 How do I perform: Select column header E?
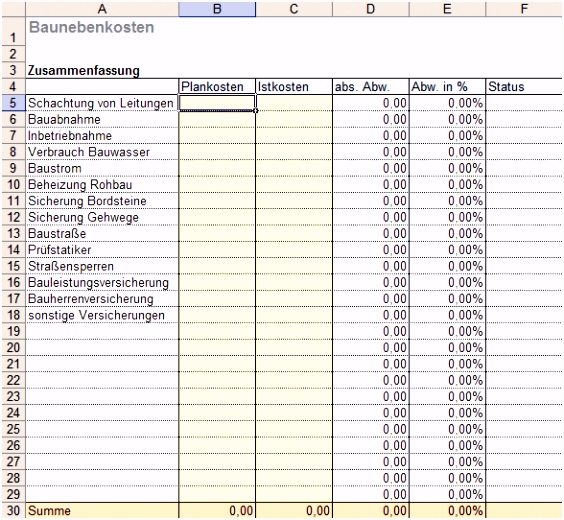[x=447, y=9]
